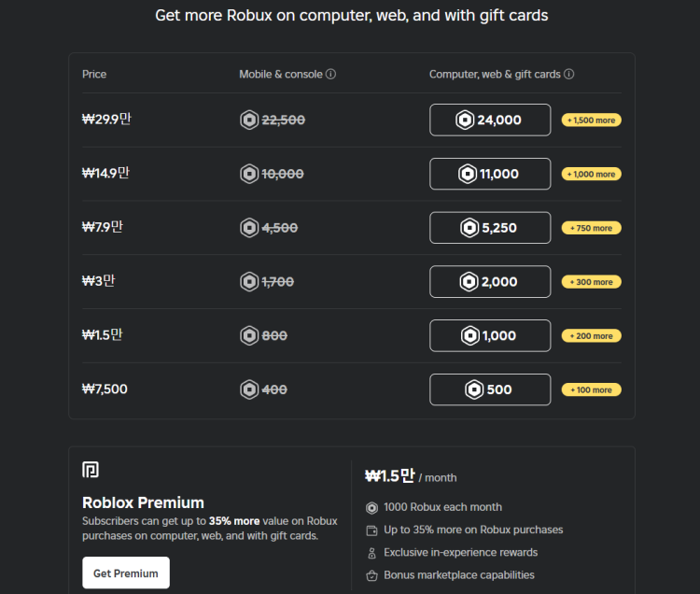Click the Robux icon by 1000 Robux each month

click(371, 508)
